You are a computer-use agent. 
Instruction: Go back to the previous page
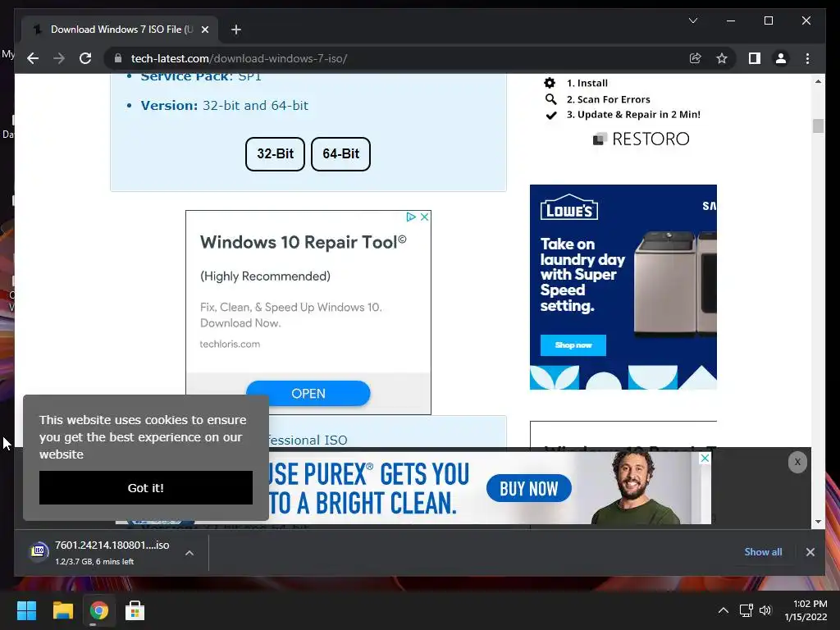[33, 58]
